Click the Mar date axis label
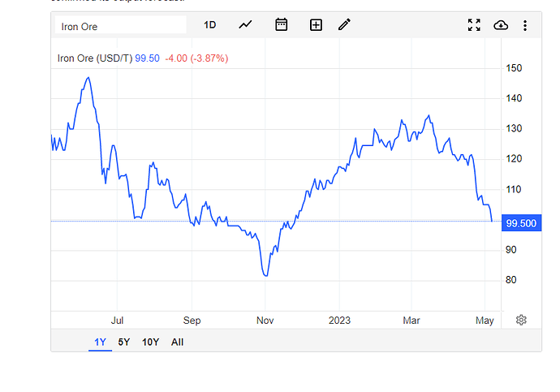Image resolution: width=560 pixels, height=392 pixels. pyautogui.click(x=411, y=321)
